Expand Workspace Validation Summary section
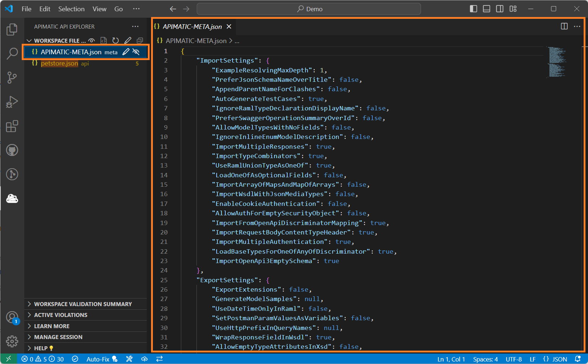The image size is (588, 364). [86, 304]
